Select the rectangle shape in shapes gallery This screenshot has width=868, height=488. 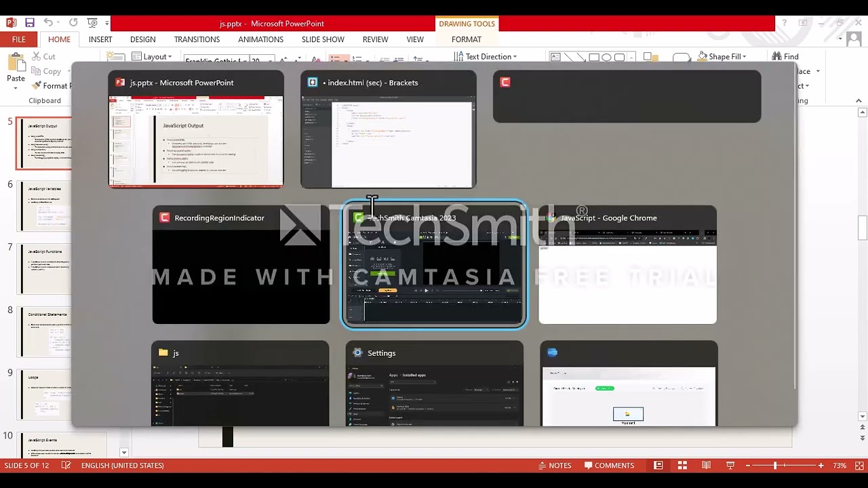click(594, 57)
